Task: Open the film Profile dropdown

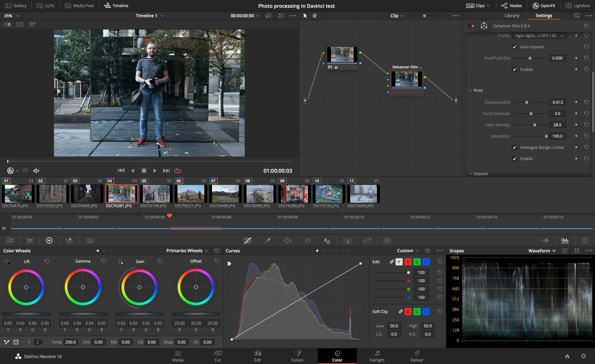Action: click(539, 36)
